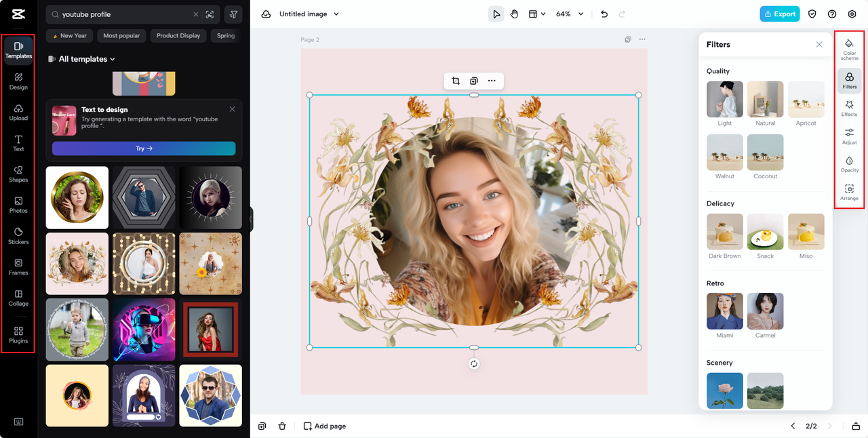Undo the last action

click(x=604, y=14)
